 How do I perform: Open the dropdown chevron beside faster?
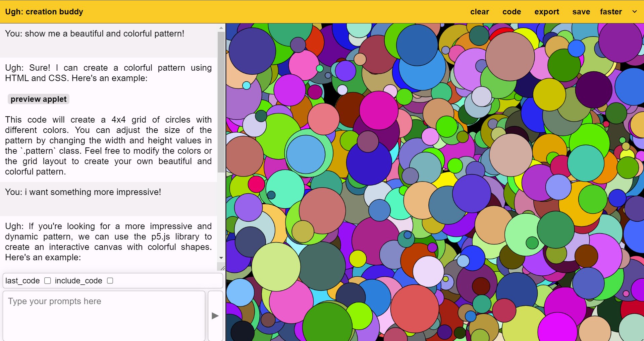click(635, 12)
